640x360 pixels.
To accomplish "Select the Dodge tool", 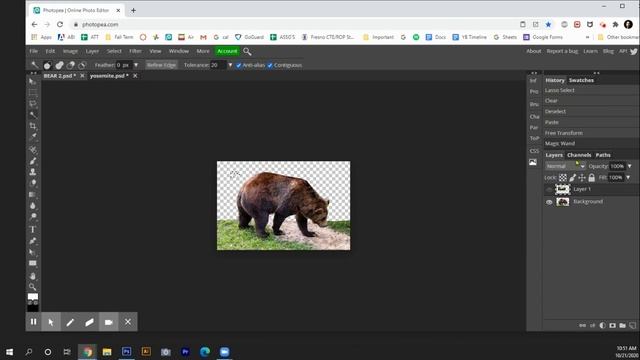I will (x=33, y=216).
